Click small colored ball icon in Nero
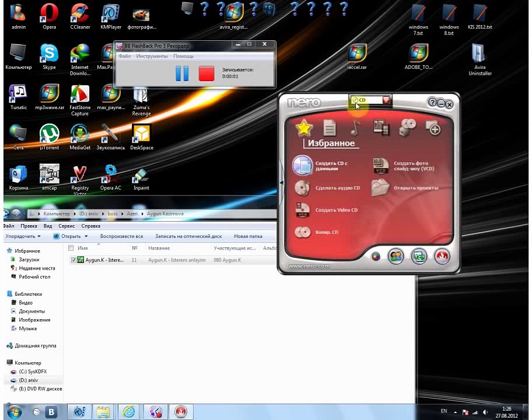The image size is (532, 420). pos(376,257)
